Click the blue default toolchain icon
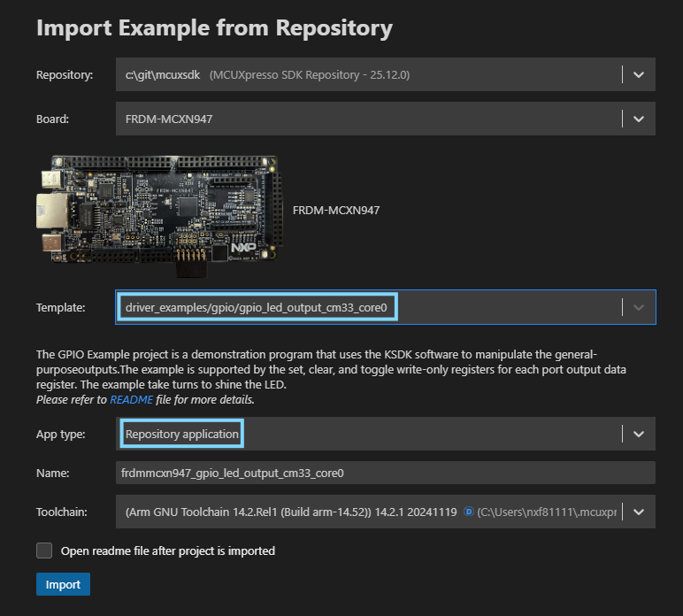The image size is (683, 616). 469,512
